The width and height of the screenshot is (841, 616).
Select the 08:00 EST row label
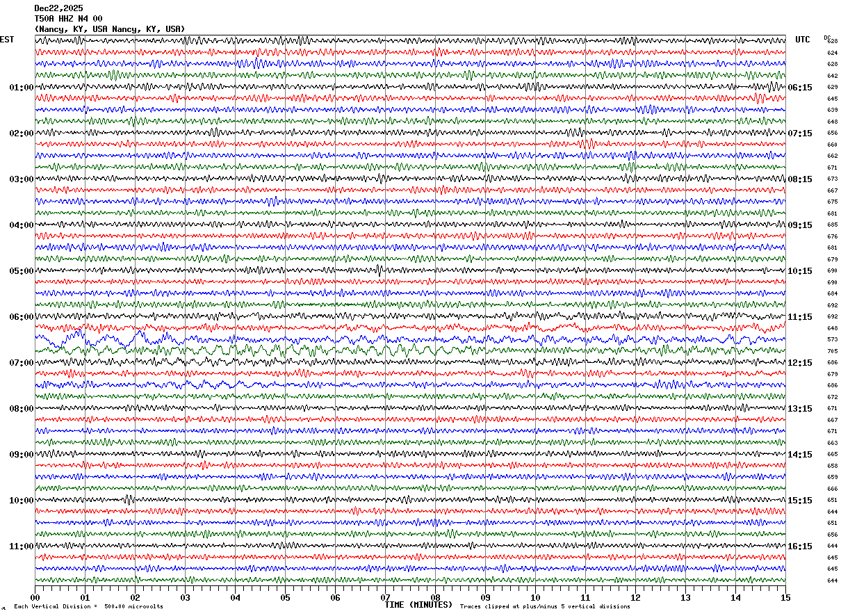pos(22,409)
